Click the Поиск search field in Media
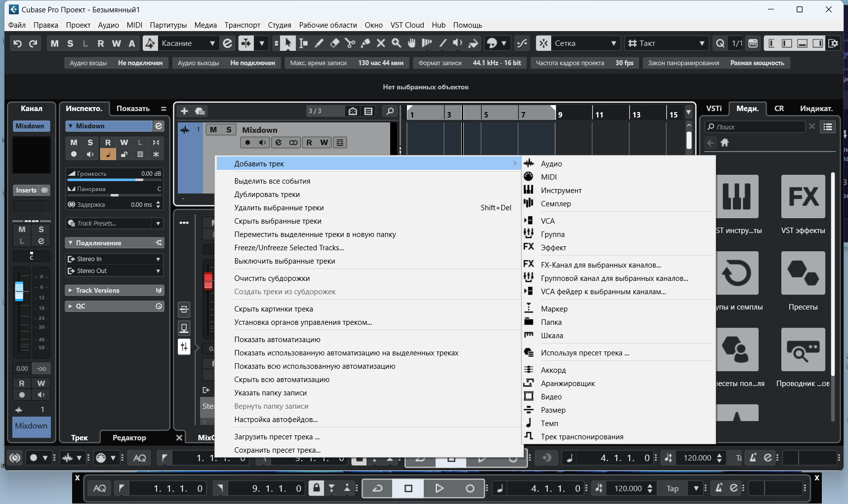The image size is (848, 504). tap(755, 127)
